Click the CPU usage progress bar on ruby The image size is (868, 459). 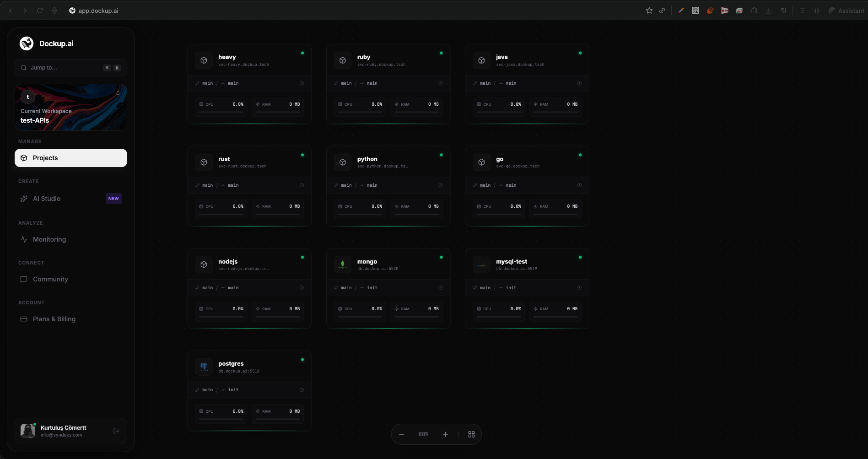360,113
